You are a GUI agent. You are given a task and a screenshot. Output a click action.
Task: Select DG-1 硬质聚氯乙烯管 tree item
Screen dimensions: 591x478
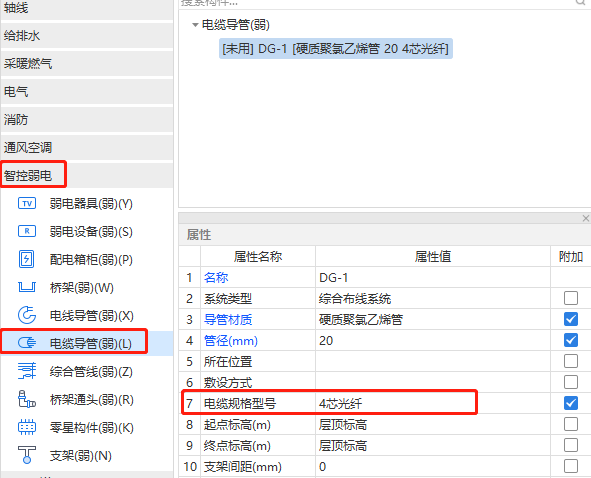tap(335, 49)
